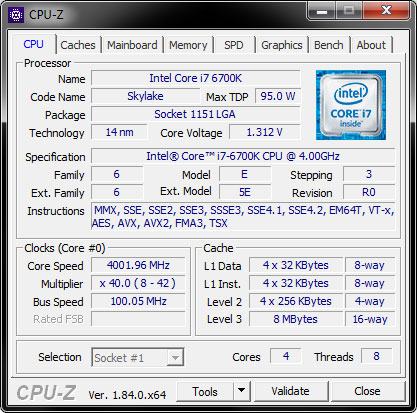Minimize the CPU-Z window

point(322,11)
